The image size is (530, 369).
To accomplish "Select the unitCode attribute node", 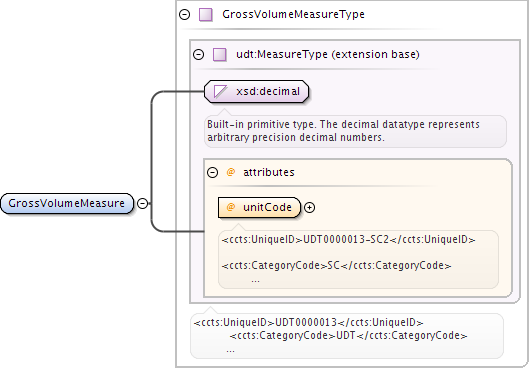I will click(x=259, y=207).
